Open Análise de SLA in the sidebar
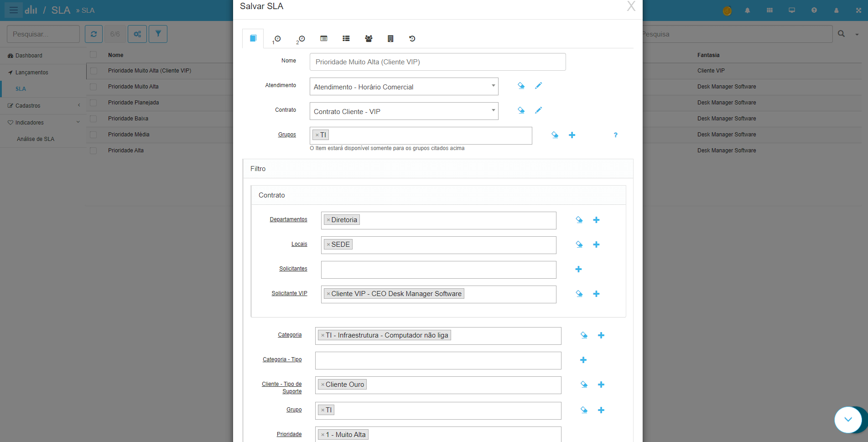Viewport: 868px width, 442px height. [x=36, y=139]
